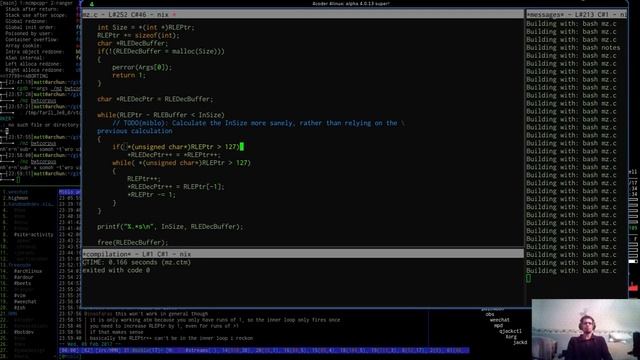Click 'perror(Args[0]);' line
The height and width of the screenshot is (360, 640).
[x=142, y=67]
